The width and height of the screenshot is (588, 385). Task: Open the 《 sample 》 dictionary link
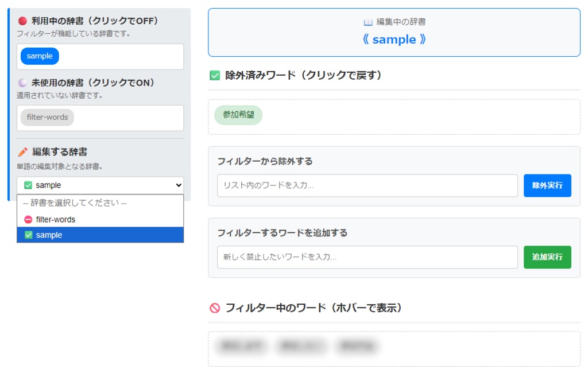tap(393, 39)
